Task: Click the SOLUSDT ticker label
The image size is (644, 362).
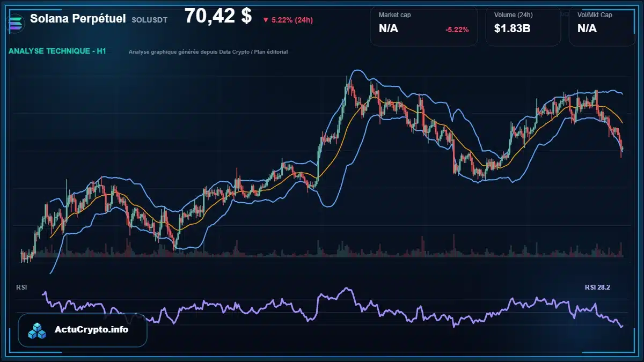Action: pos(149,19)
